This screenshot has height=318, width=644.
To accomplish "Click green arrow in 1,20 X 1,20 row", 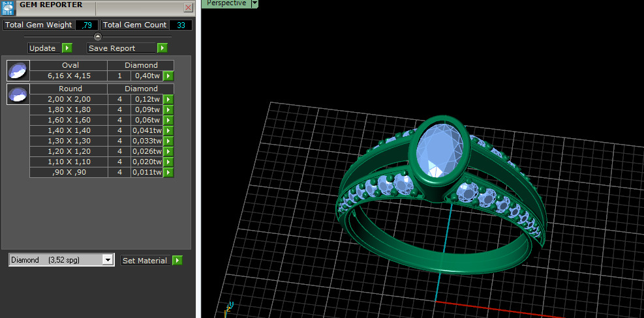I will coord(168,151).
